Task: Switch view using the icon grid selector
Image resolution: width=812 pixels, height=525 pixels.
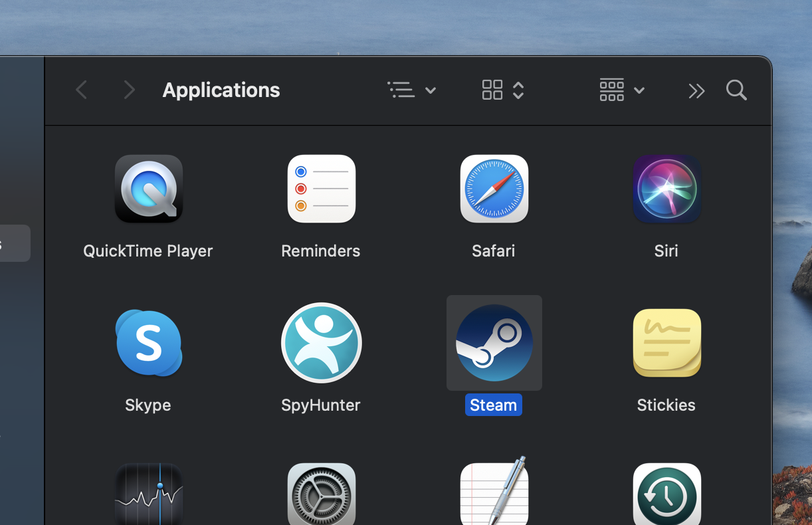Action: [503, 90]
